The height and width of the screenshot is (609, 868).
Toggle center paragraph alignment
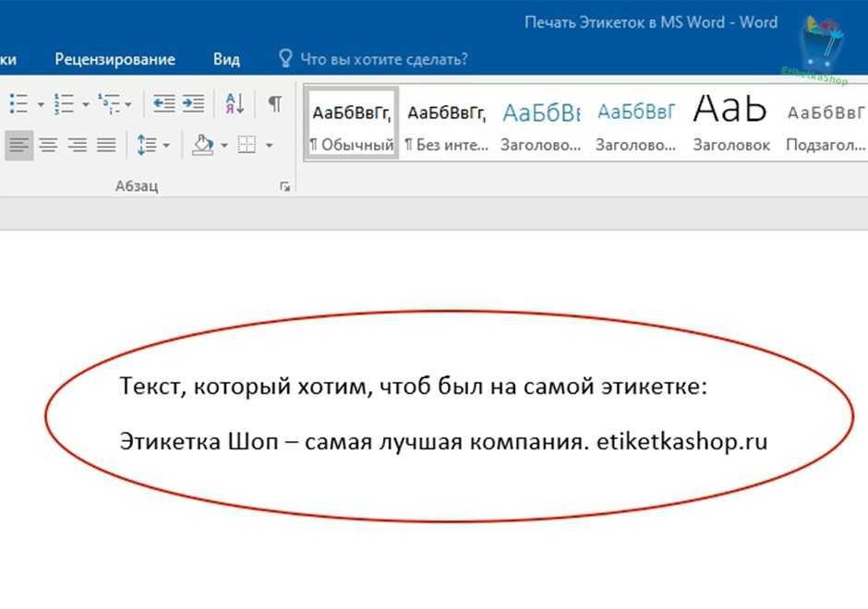coord(48,145)
